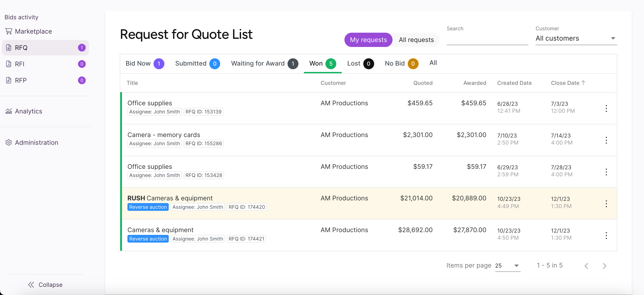The image size is (644, 295).
Task: Go to previous page arrow
Action: coord(586,266)
